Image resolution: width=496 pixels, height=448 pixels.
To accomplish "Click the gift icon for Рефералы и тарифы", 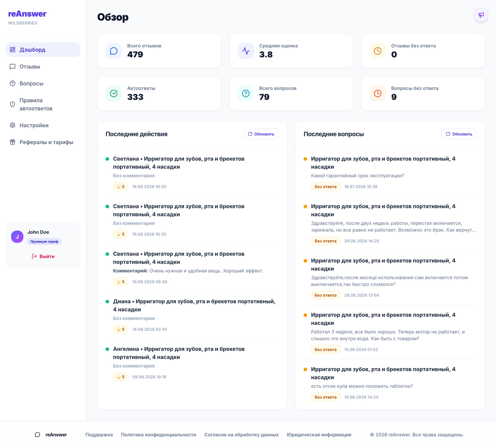I will pos(12,142).
